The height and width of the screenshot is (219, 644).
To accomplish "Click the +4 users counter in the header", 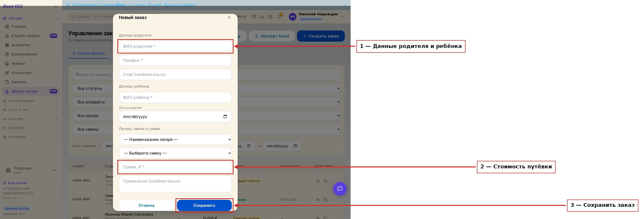I will [243, 17].
